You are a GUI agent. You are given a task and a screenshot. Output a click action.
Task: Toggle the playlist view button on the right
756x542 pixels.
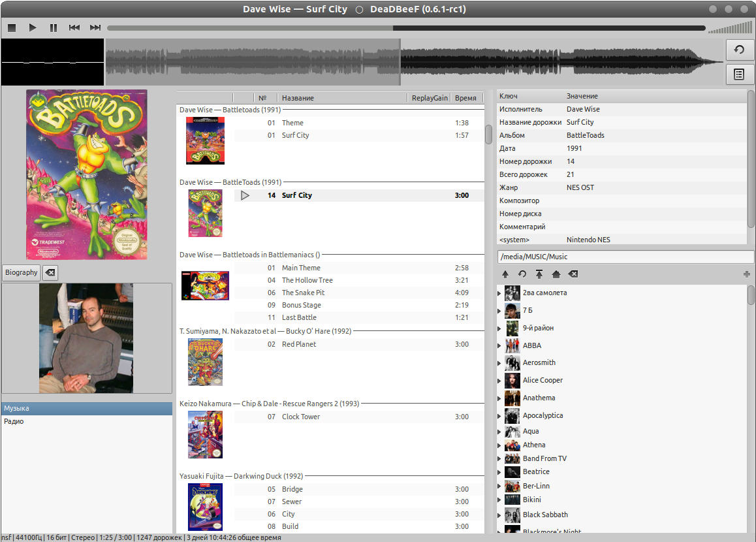tap(738, 74)
